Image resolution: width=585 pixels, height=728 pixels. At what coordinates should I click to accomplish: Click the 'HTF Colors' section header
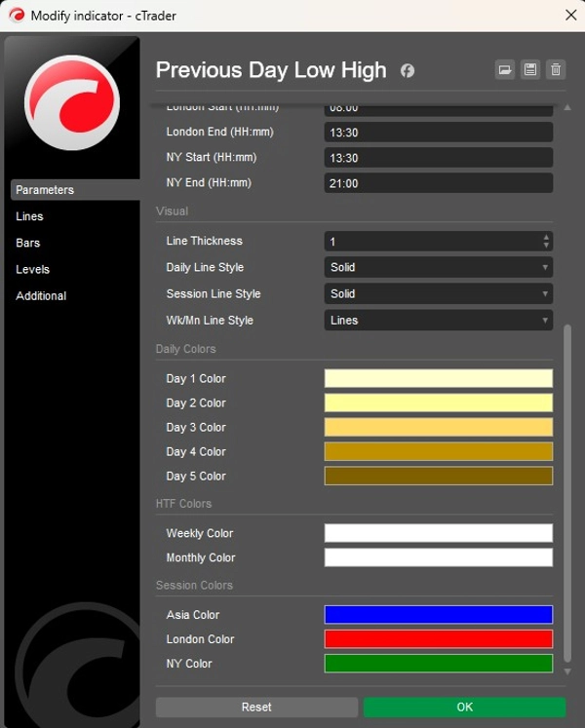pyautogui.click(x=184, y=504)
